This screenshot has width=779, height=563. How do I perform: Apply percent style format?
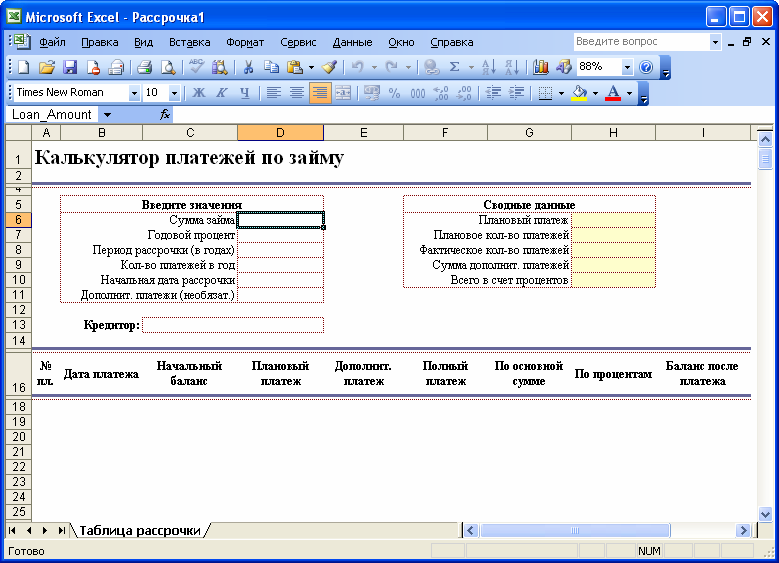pos(394,93)
